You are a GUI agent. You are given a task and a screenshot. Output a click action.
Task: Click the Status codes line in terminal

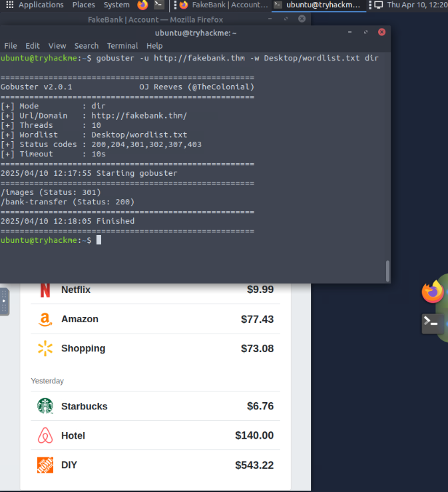pos(101,144)
